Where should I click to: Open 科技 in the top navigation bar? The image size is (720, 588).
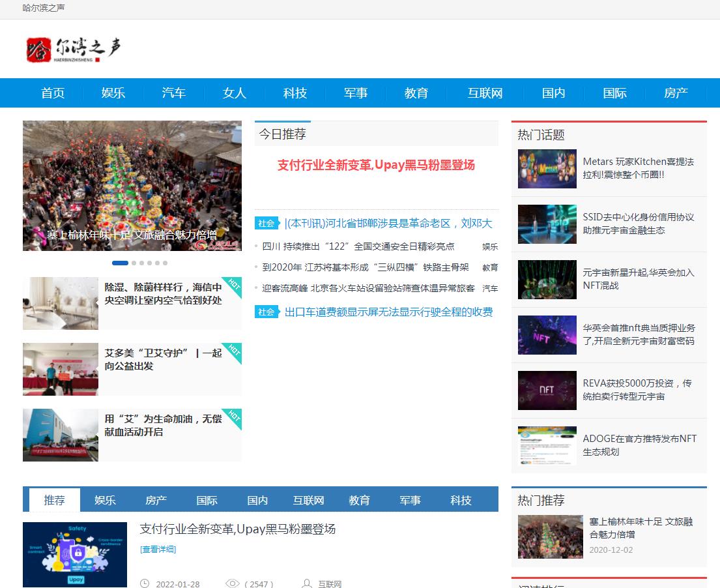(x=295, y=93)
